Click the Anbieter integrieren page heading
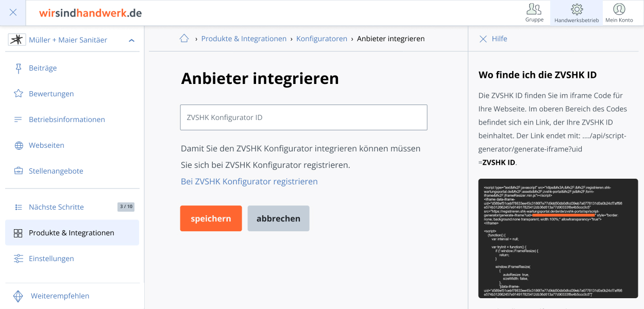The width and height of the screenshot is (644, 309). (x=260, y=78)
